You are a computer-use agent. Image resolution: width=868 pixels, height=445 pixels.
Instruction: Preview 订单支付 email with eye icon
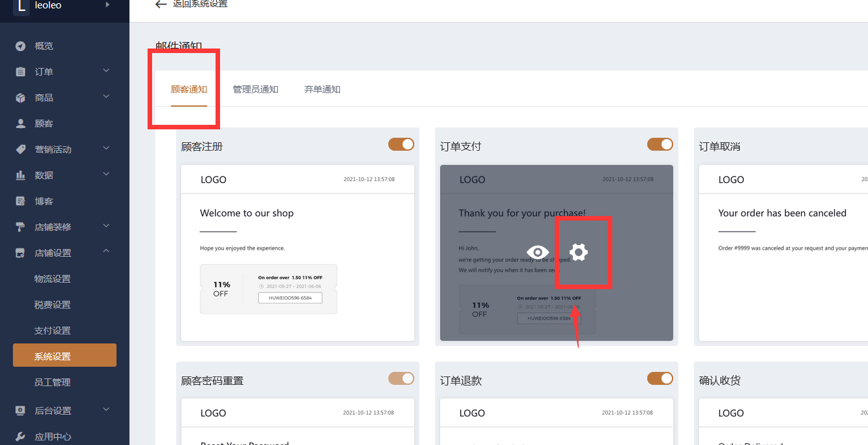point(538,252)
